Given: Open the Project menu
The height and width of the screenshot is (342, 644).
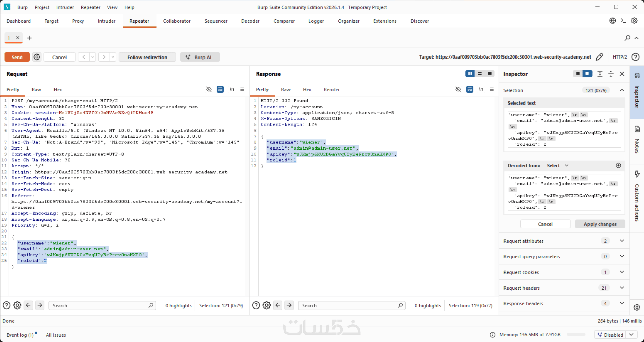Looking at the screenshot, I should click(42, 7).
